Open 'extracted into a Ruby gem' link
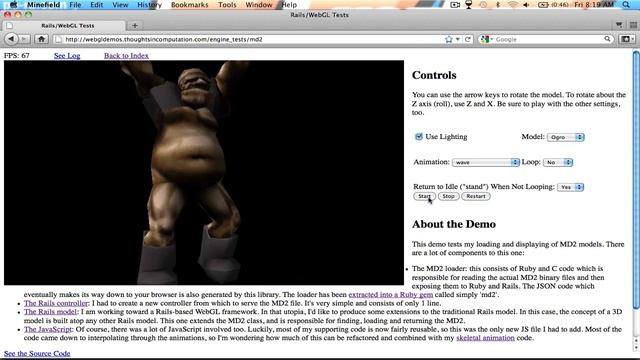 tap(391, 294)
